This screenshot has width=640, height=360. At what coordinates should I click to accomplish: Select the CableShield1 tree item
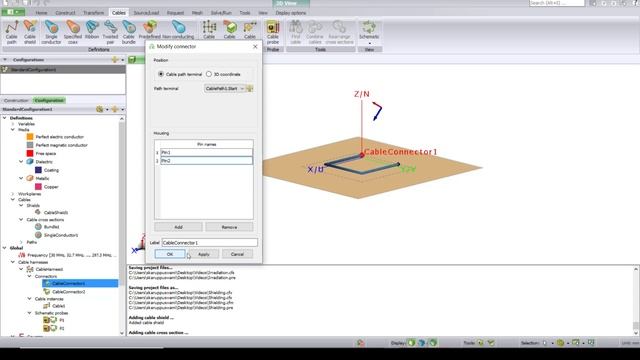point(56,213)
